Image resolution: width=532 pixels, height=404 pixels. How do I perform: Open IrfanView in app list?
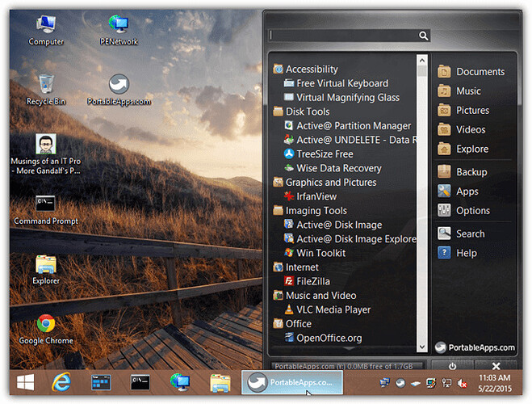pos(316,196)
